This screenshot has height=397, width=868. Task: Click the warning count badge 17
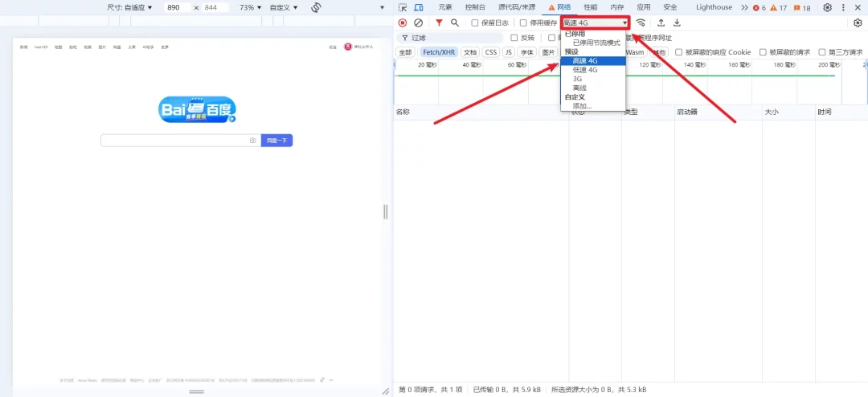point(778,8)
